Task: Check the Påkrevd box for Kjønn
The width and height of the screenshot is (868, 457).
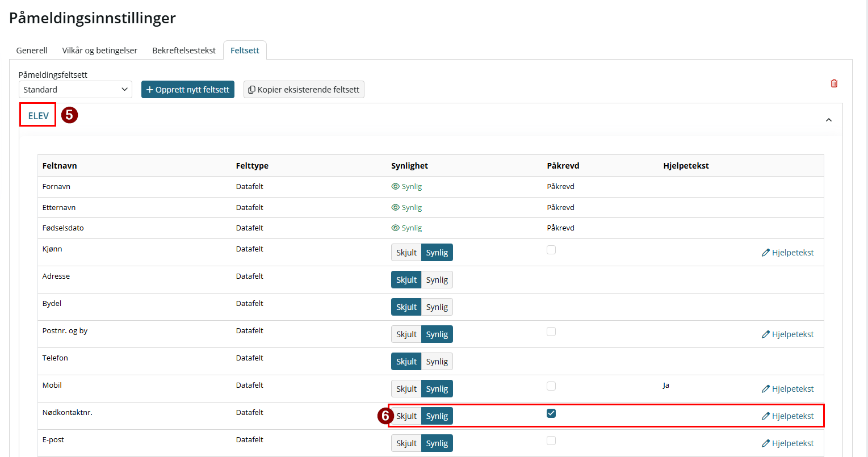Action: click(x=551, y=250)
